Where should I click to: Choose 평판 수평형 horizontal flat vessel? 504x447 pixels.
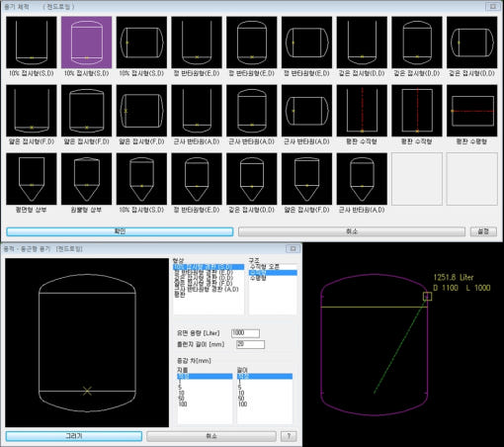click(471, 111)
